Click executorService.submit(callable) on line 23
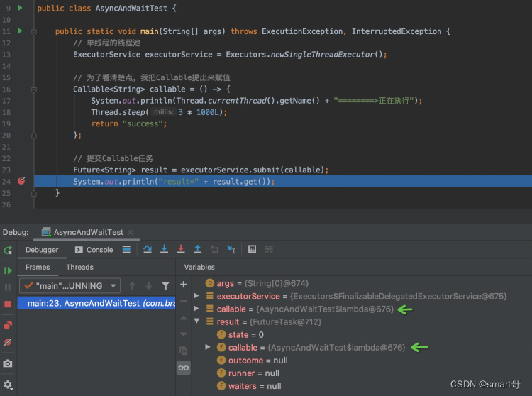532x396 pixels. click(253, 170)
